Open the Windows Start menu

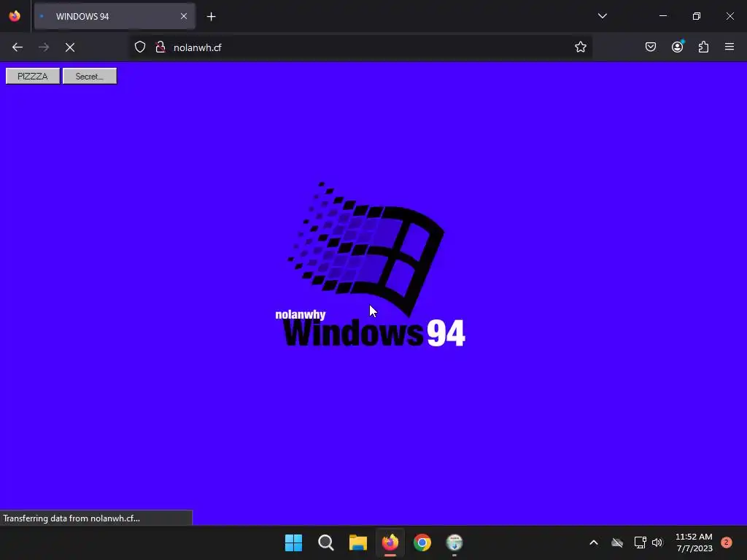(293, 542)
